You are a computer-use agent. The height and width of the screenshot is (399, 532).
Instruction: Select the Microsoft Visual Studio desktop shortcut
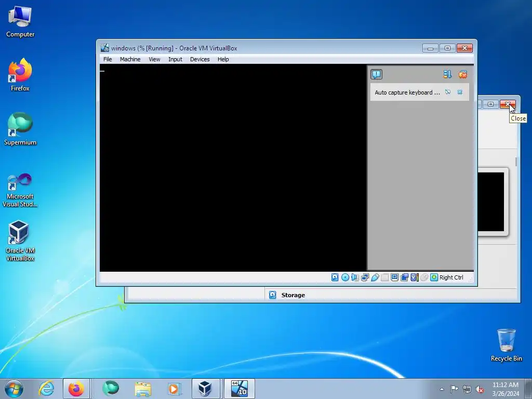[20, 190]
